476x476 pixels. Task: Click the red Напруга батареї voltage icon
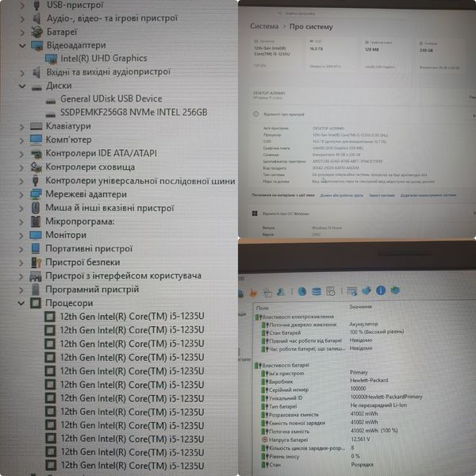[264, 440]
